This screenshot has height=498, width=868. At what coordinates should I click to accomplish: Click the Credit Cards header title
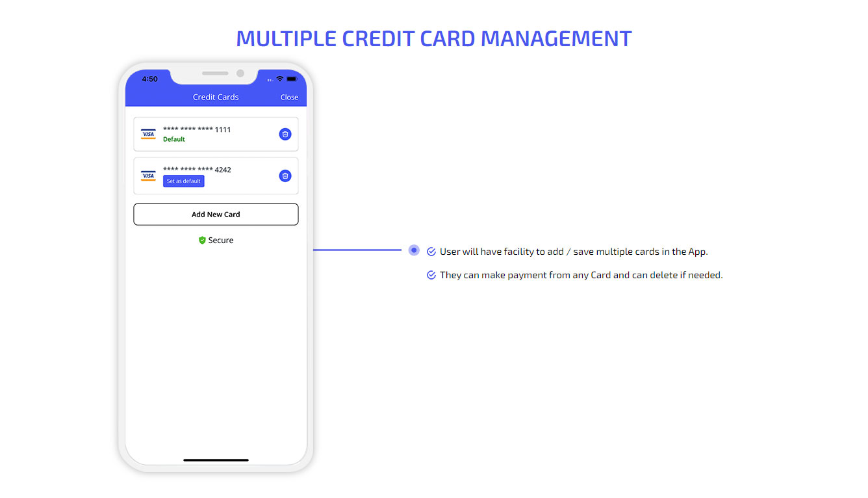click(x=216, y=98)
